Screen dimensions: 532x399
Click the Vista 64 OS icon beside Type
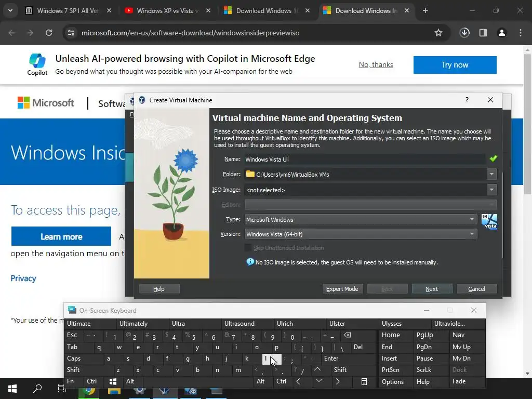point(489,221)
